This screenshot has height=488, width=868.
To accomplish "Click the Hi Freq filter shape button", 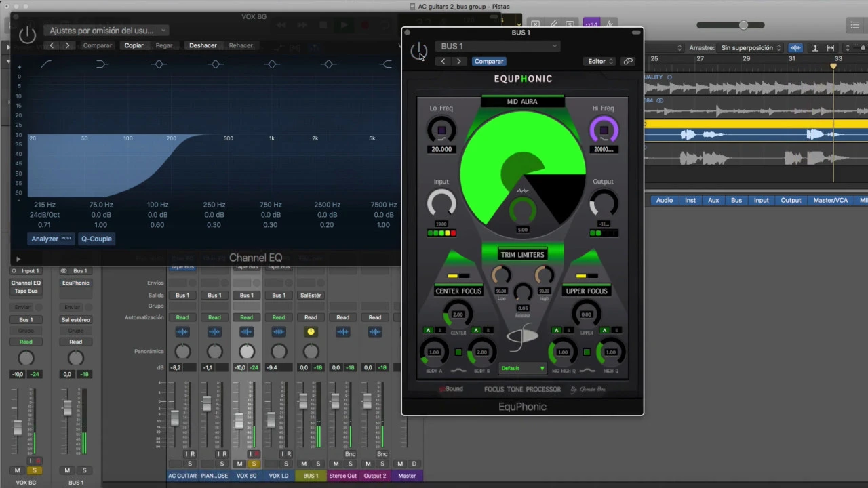I will [x=604, y=130].
